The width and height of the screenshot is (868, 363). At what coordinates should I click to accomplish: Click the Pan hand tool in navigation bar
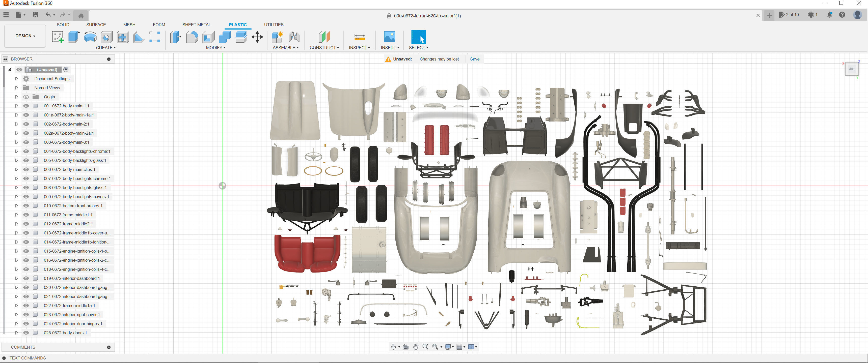pyautogui.click(x=416, y=347)
